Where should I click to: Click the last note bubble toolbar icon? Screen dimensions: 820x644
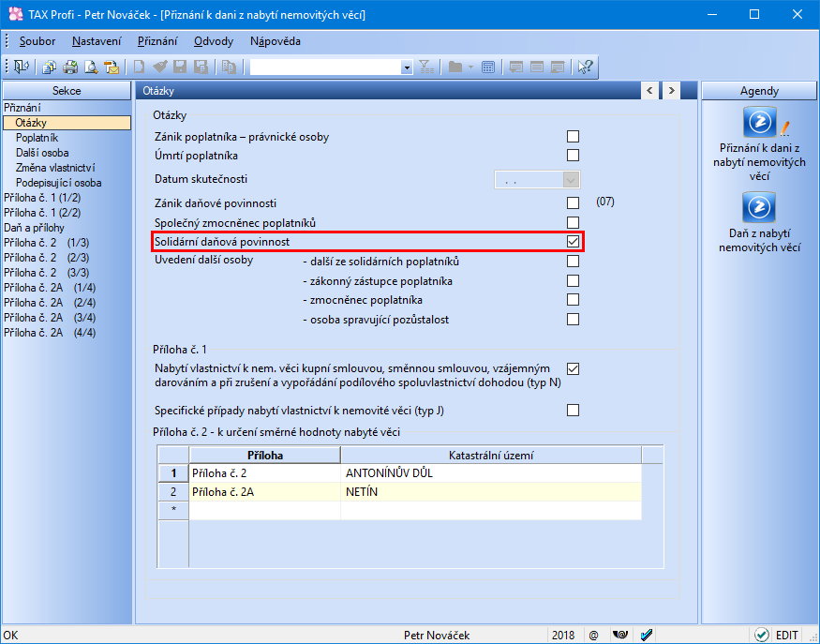(558, 67)
